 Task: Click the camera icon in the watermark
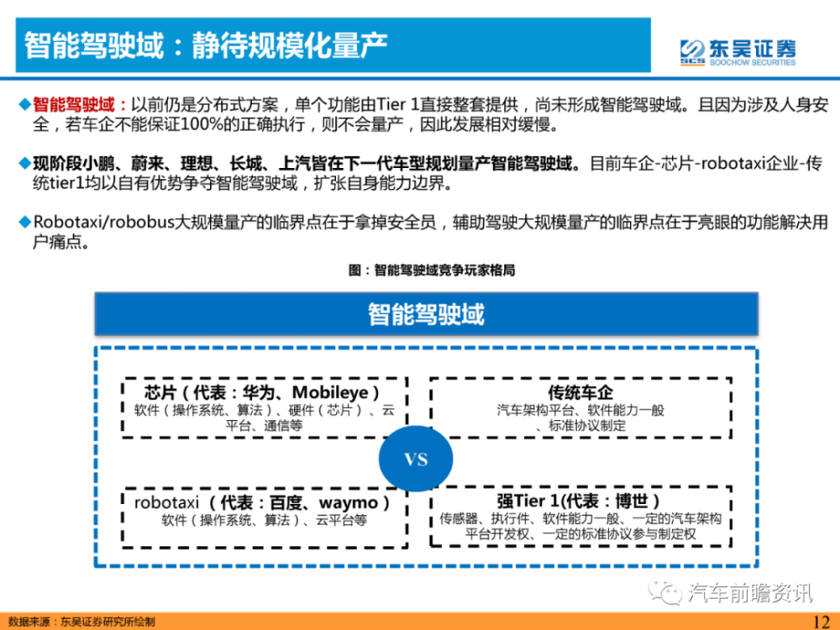click(664, 591)
